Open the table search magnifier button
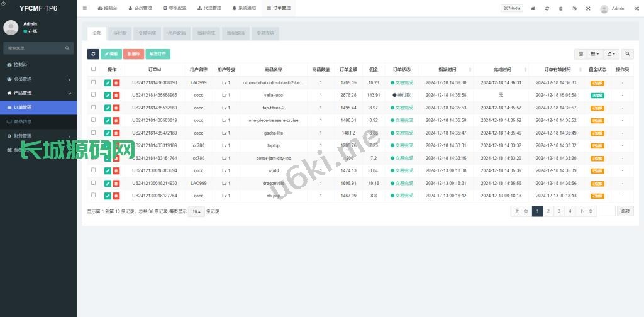Screen dimensions: 644x317 pos(628,54)
